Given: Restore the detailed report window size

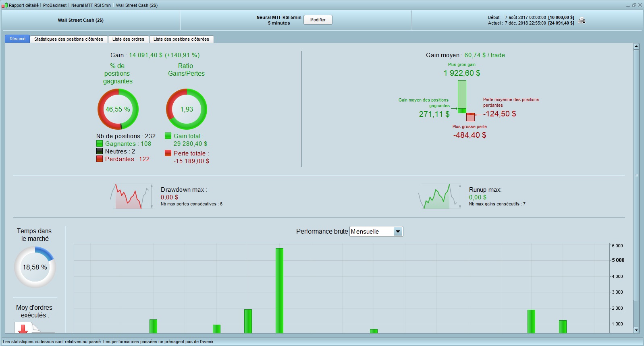Looking at the screenshot, I should click(634, 5).
